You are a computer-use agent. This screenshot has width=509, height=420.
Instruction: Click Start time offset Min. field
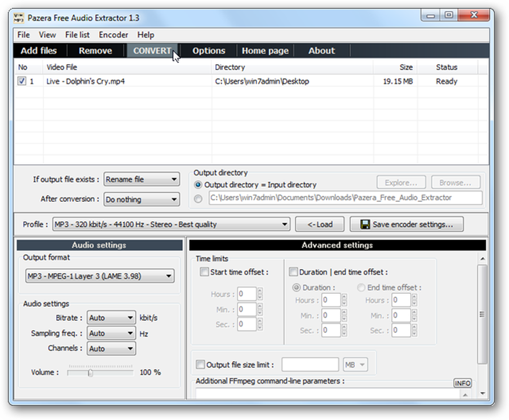point(247,309)
